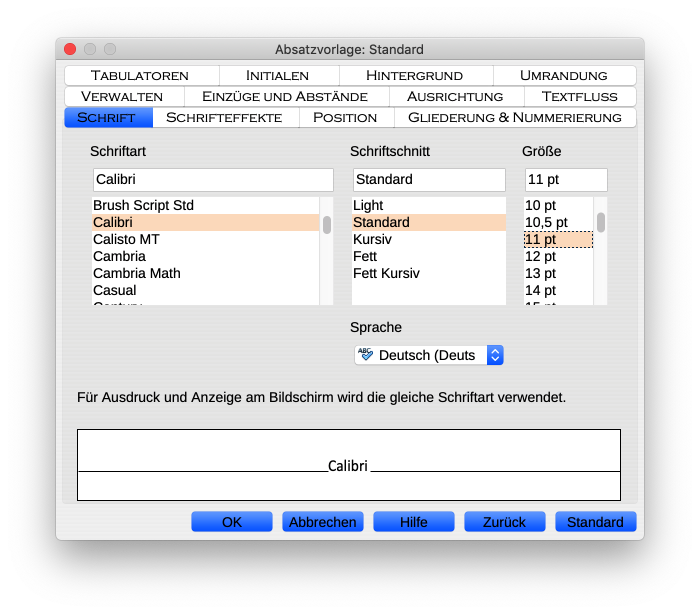Image resolution: width=700 pixels, height=614 pixels.
Task: Pick the Casual font
Action: 206,290
